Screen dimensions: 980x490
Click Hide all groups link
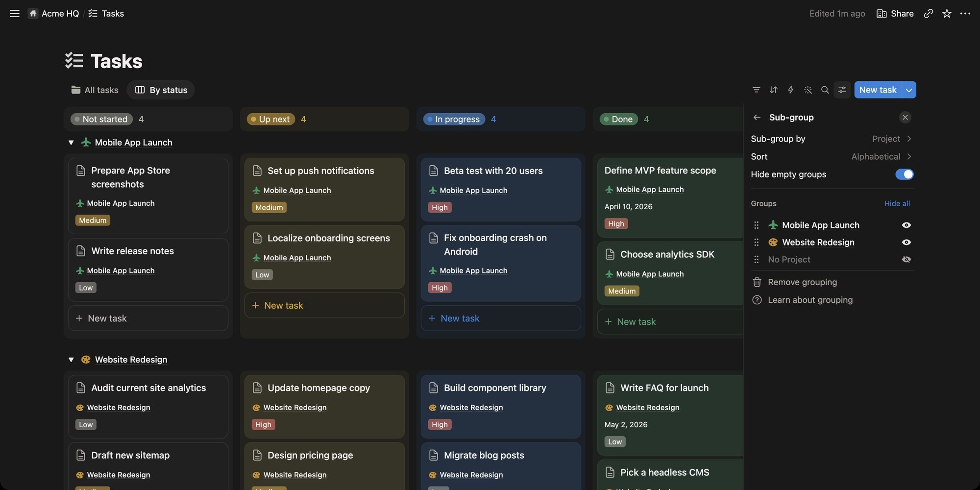click(897, 203)
